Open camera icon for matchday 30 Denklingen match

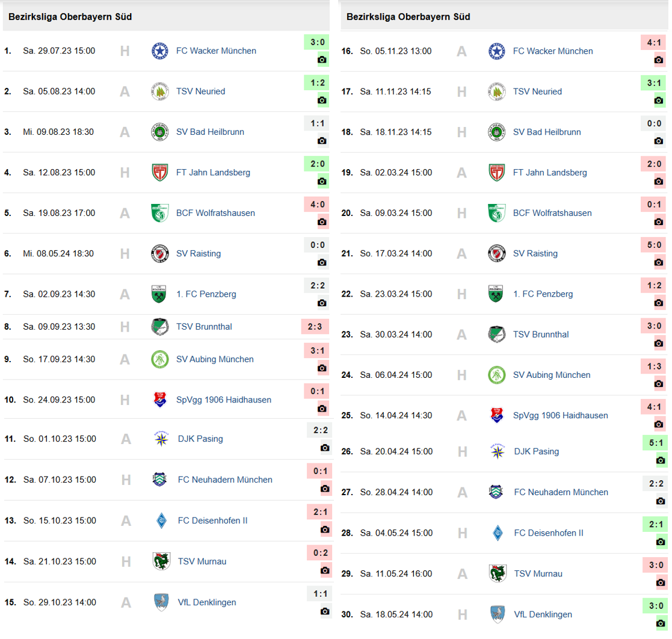(661, 623)
